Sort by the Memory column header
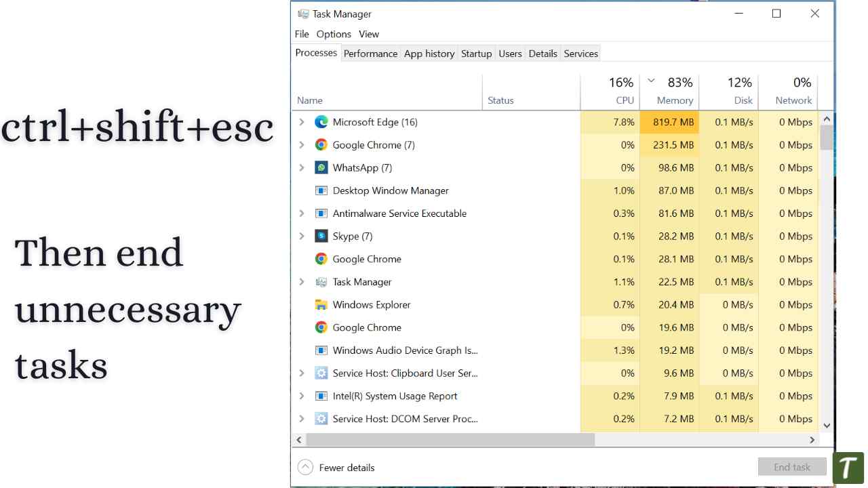The width and height of the screenshot is (868, 488). [x=669, y=91]
